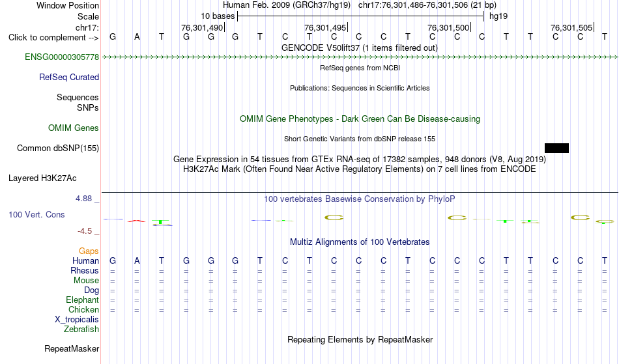Click 'RefSeq genes from NCBI' track title
The width and height of the screenshot is (619, 364).
(x=360, y=68)
